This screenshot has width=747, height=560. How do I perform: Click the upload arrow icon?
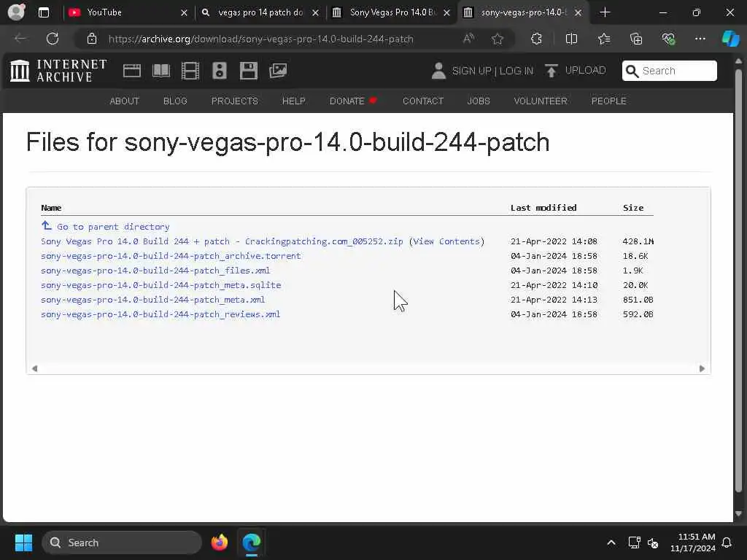coord(551,71)
